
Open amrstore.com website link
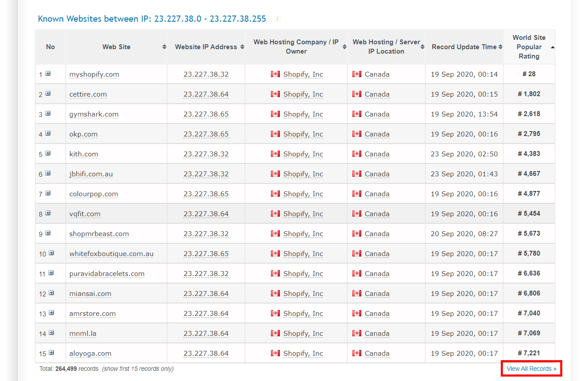coord(93,314)
